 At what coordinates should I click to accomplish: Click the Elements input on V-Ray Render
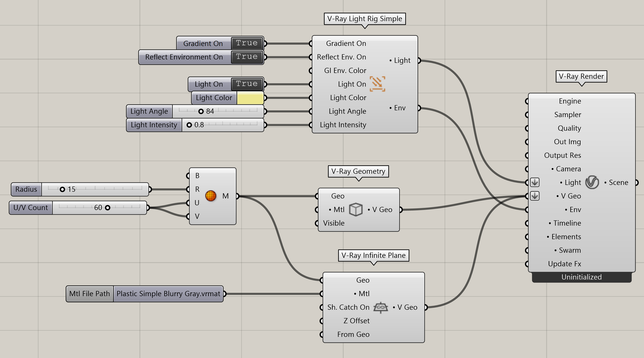tap(564, 237)
